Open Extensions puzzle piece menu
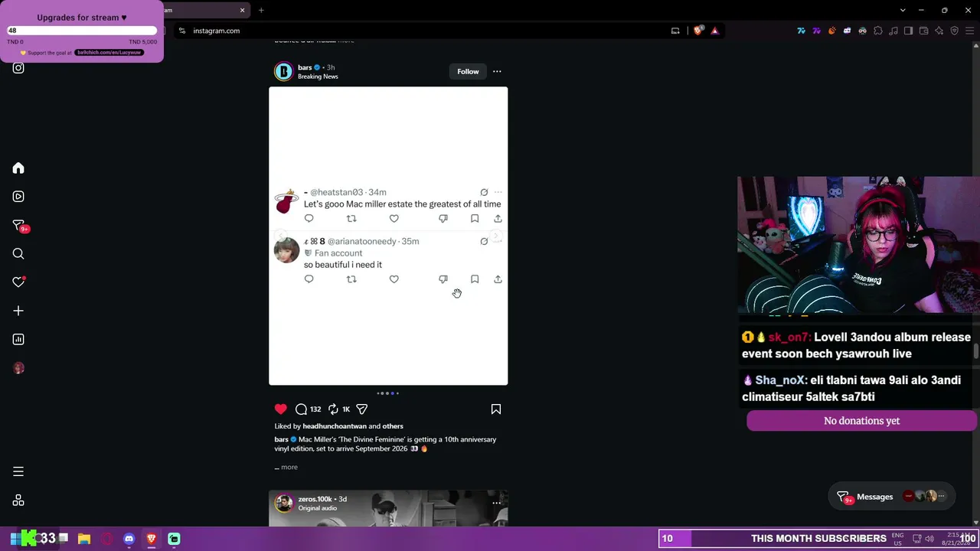The image size is (980, 551). point(877,31)
